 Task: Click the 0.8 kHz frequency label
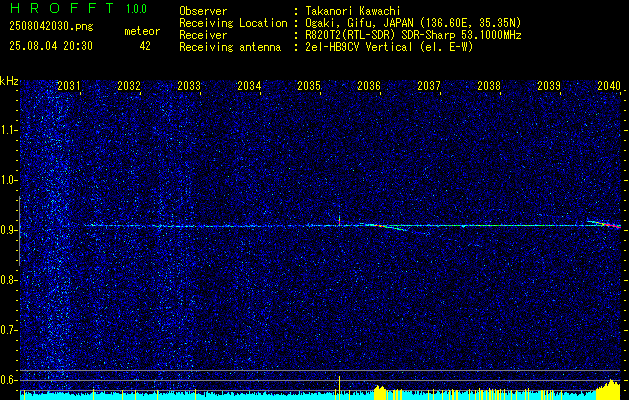click(x=9, y=280)
